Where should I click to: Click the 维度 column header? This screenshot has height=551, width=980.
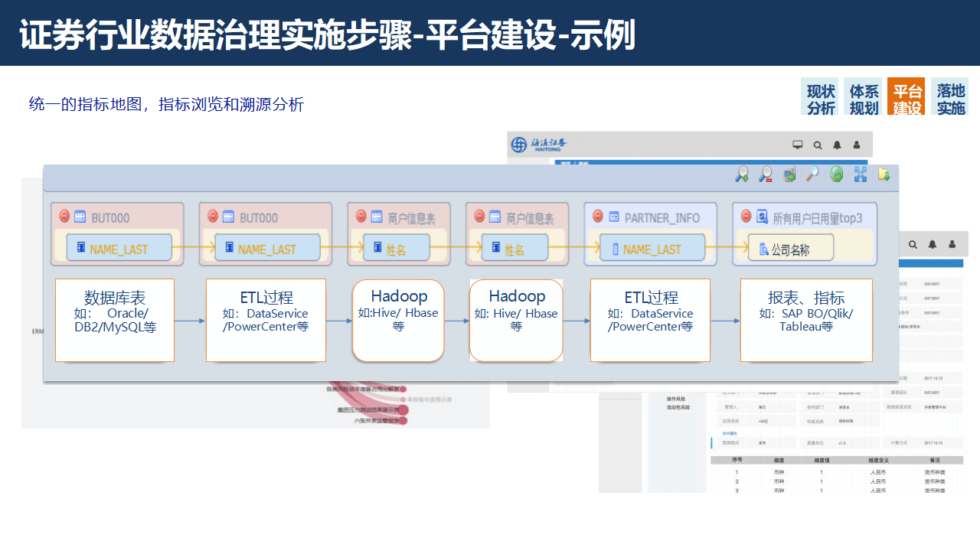tap(779, 461)
